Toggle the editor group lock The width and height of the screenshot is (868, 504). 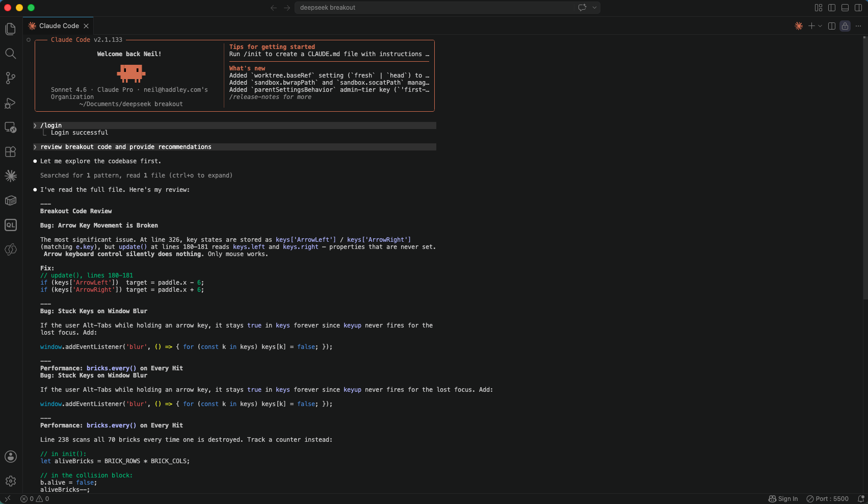click(x=845, y=26)
